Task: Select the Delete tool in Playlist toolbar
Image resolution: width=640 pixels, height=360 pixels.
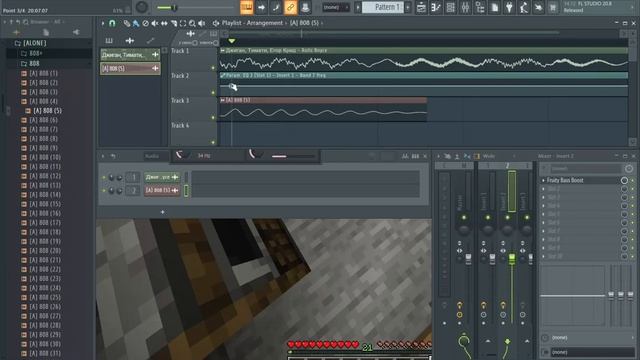Action: [x=145, y=24]
